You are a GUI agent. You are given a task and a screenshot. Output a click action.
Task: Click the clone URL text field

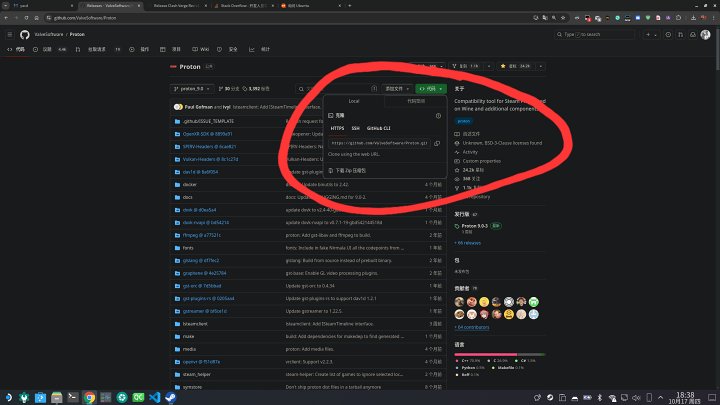(378, 142)
